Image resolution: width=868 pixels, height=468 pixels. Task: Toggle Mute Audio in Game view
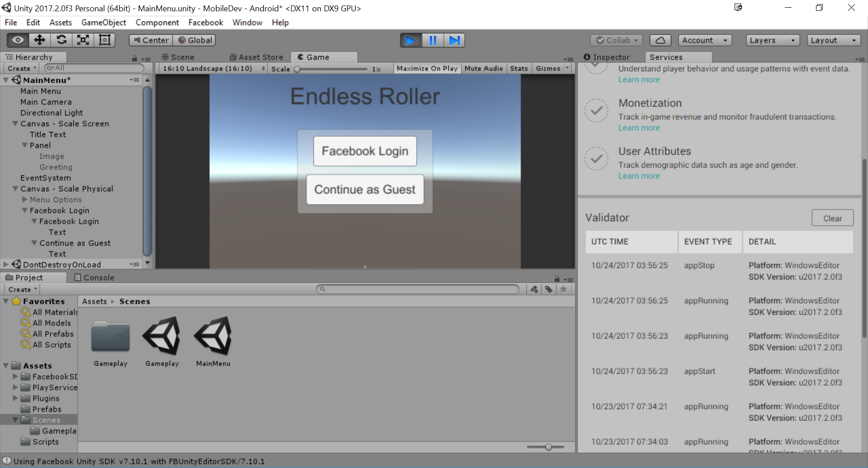(483, 68)
